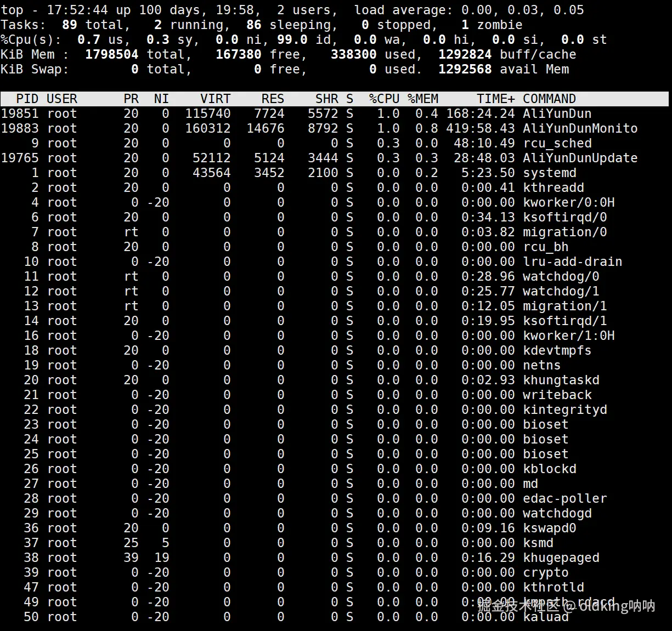Click the RES value 14676
Image resolution: width=672 pixels, height=631 pixels.
tap(266, 128)
